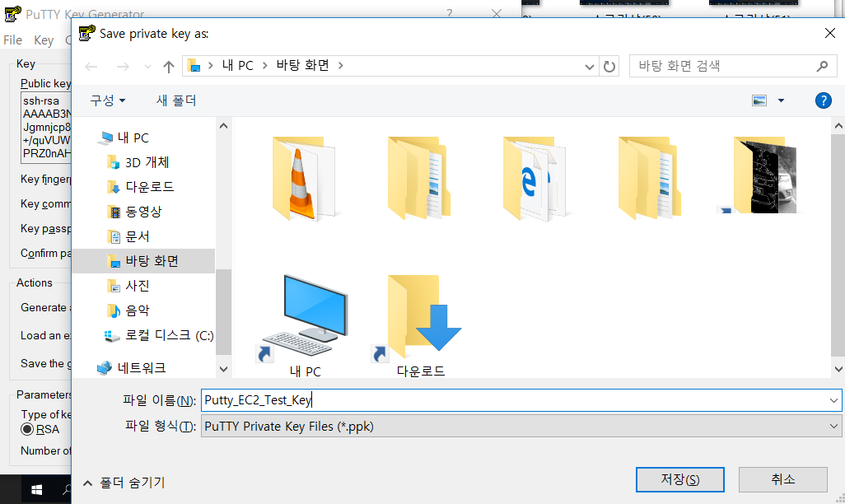
Task: Select 3D 개체 in the navigation tree
Action: [147, 162]
